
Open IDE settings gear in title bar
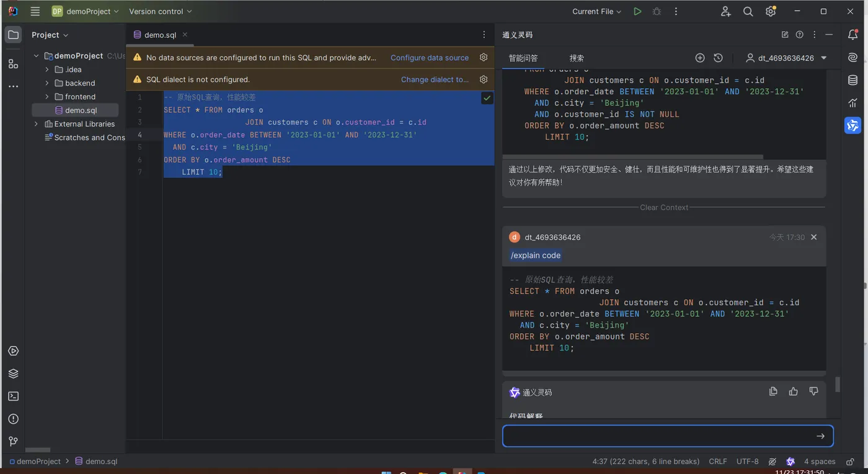point(771,11)
